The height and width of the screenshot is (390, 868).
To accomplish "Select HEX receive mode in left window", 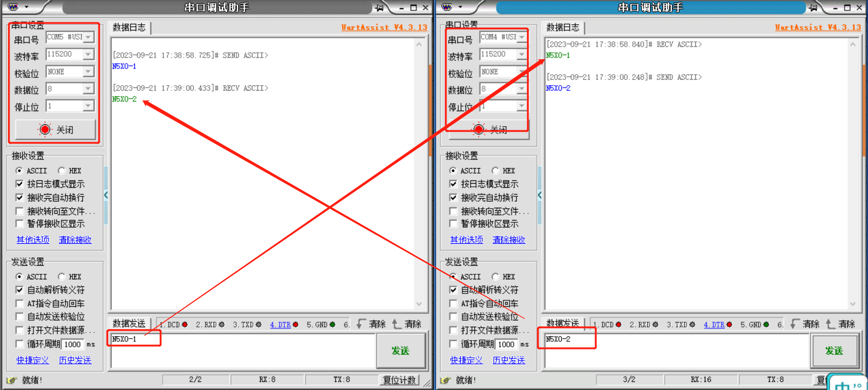I will coord(62,171).
